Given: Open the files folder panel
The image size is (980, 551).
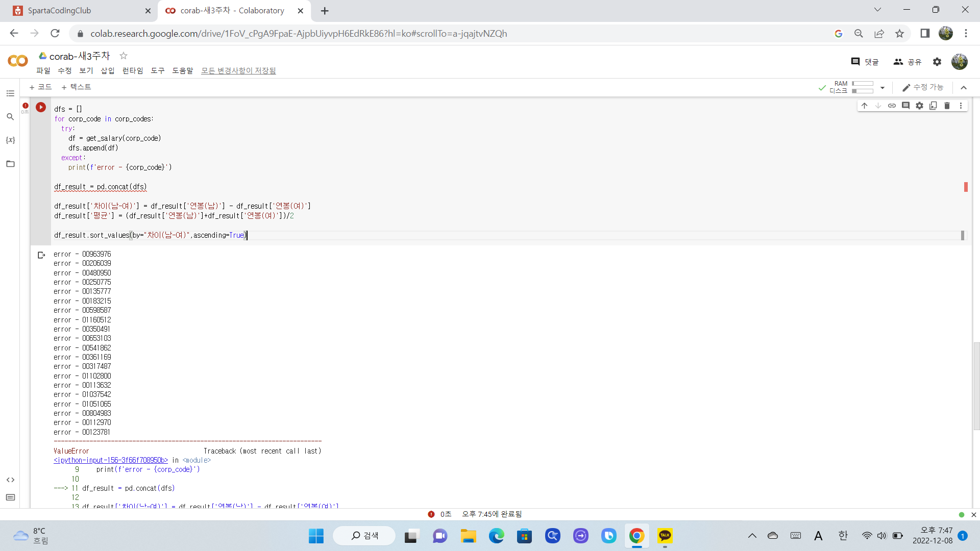Looking at the screenshot, I should pyautogui.click(x=10, y=164).
